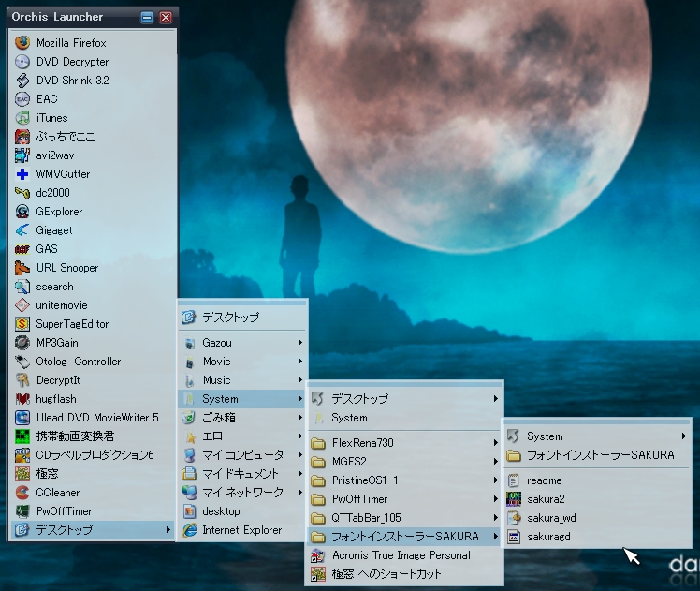Close the Orchis Launcher window
This screenshot has width=700, height=591.
(166, 18)
